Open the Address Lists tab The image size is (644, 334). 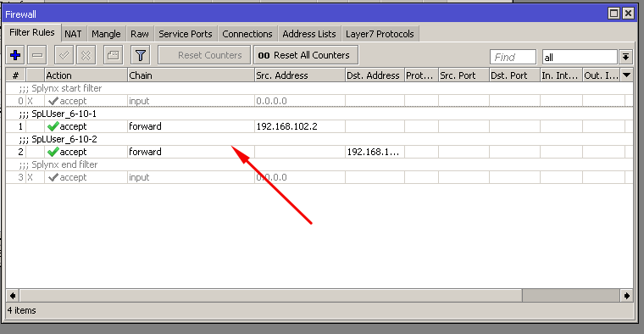click(308, 34)
